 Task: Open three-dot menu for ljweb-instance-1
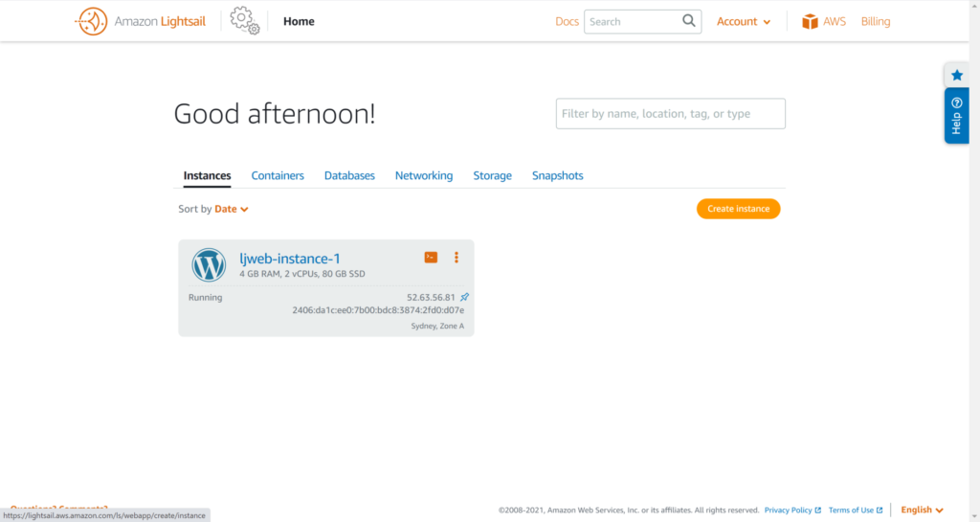(457, 258)
